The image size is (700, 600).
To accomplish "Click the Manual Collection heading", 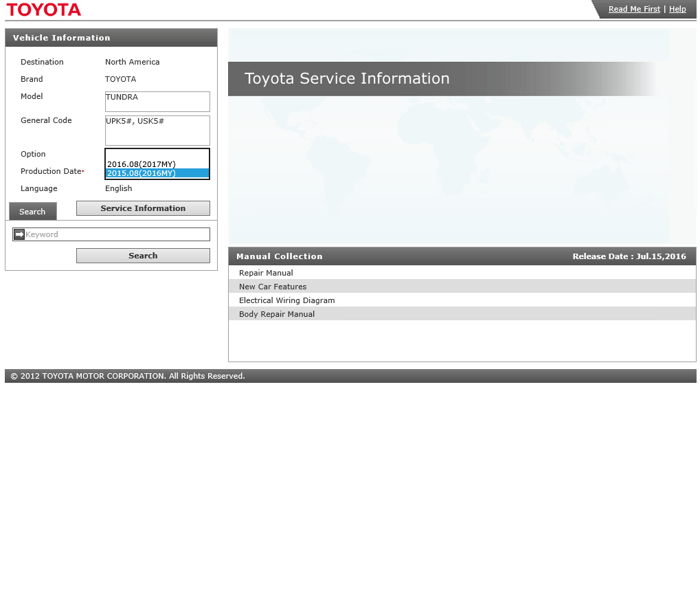I will [279, 256].
